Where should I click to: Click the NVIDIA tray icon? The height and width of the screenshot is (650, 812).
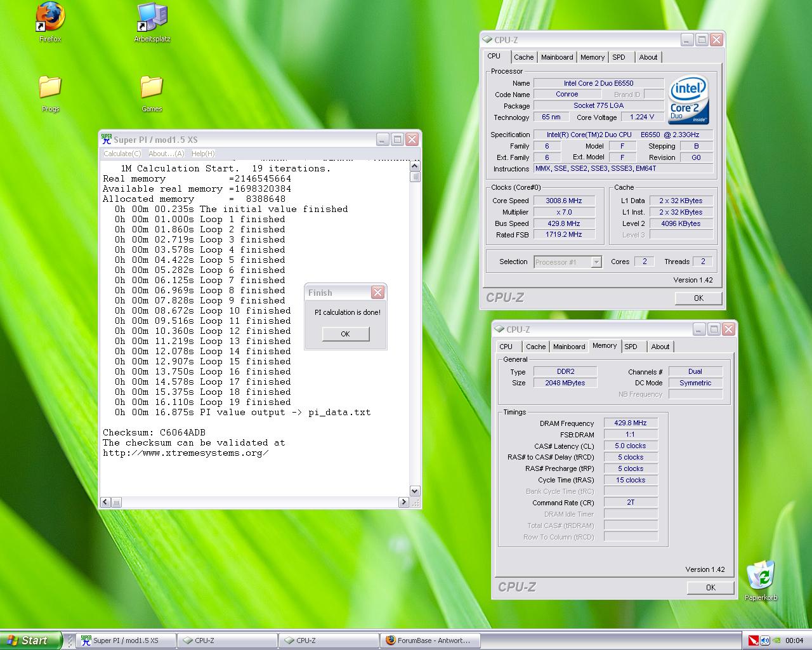[776, 640]
